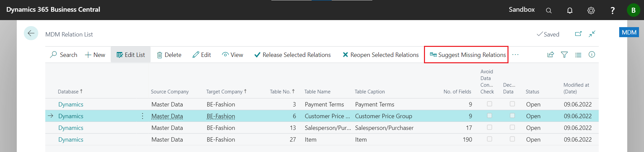
Task: Open the Table Name column header menu
Action: click(x=317, y=92)
